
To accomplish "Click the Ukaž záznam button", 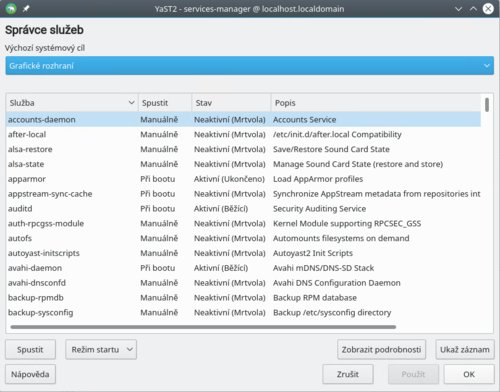I will click(465, 349).
